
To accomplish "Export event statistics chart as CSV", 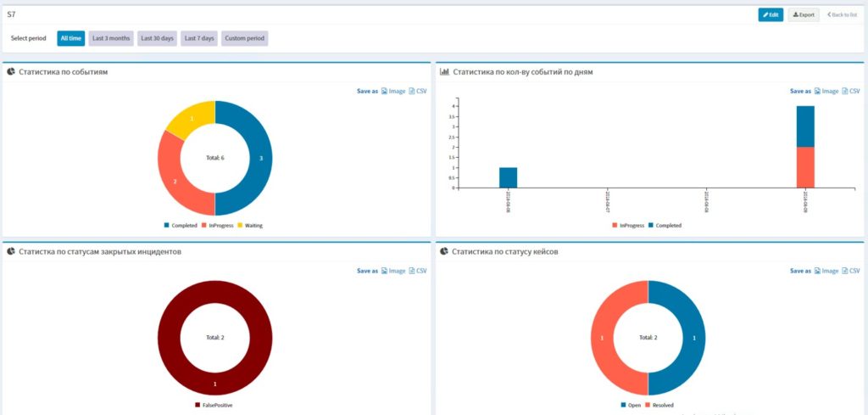I will click(x=418, y=91).
